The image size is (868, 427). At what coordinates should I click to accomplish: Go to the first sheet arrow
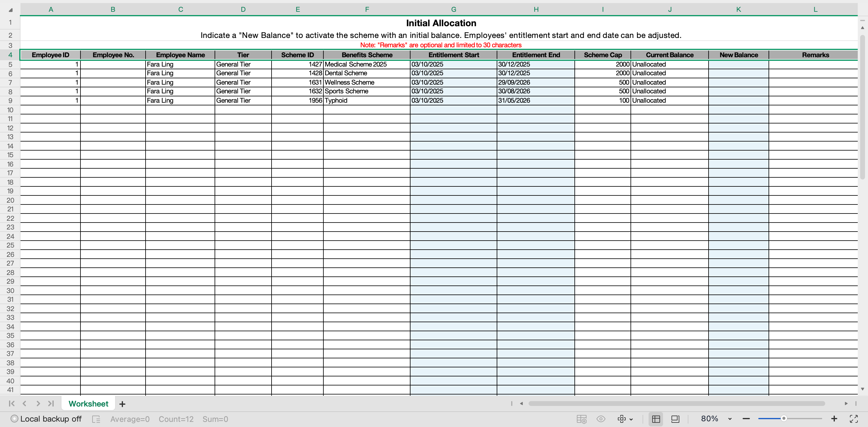tap(11, 404)
